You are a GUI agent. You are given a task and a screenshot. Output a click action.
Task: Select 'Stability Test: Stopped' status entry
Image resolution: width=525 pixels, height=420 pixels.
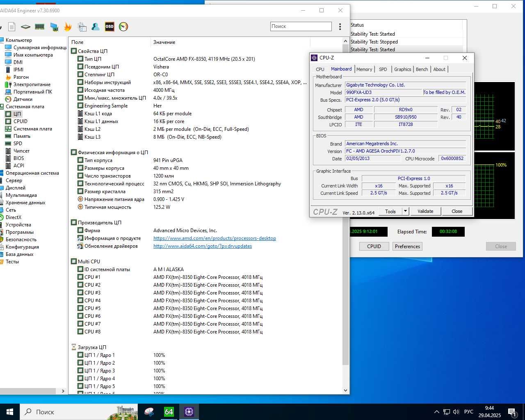374,42
